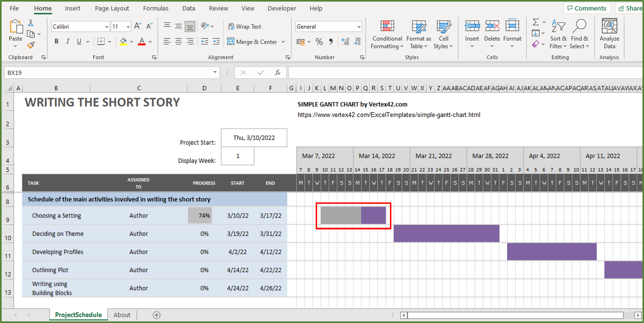Follow the vertex42.com Gantt chart link
The height and width of the screenshot is (323, 644).
pos(389,115)
